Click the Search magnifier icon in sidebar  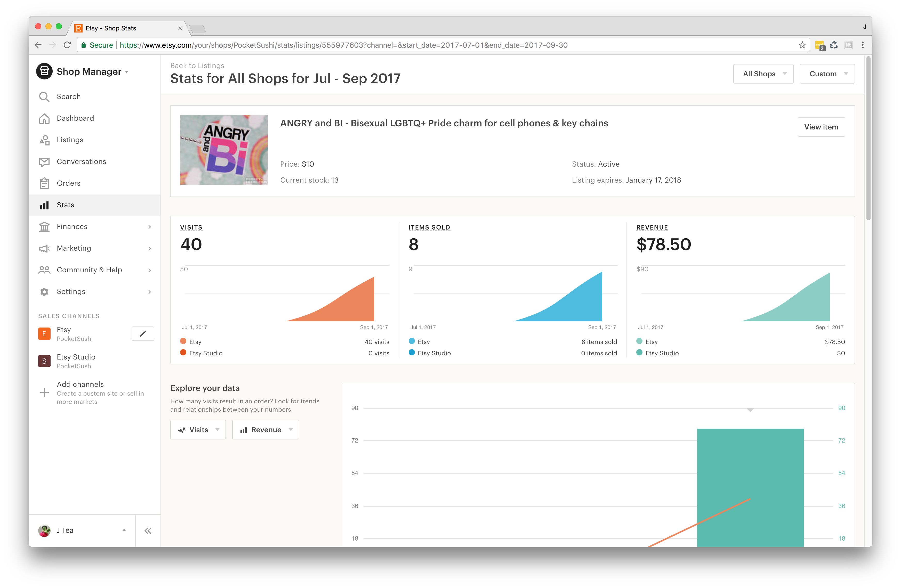44,97
